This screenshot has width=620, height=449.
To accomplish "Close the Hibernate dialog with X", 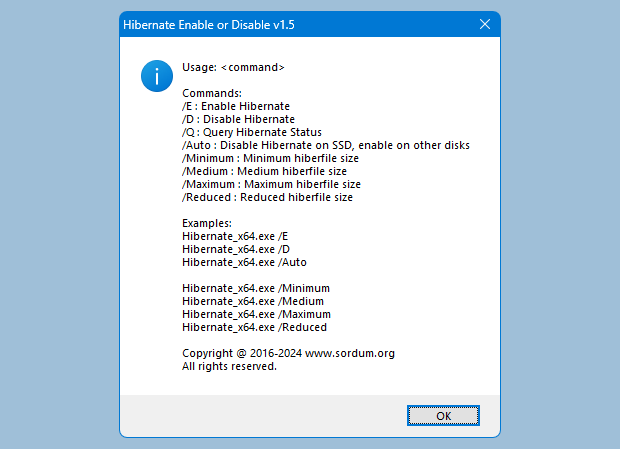I will [484, 24].
